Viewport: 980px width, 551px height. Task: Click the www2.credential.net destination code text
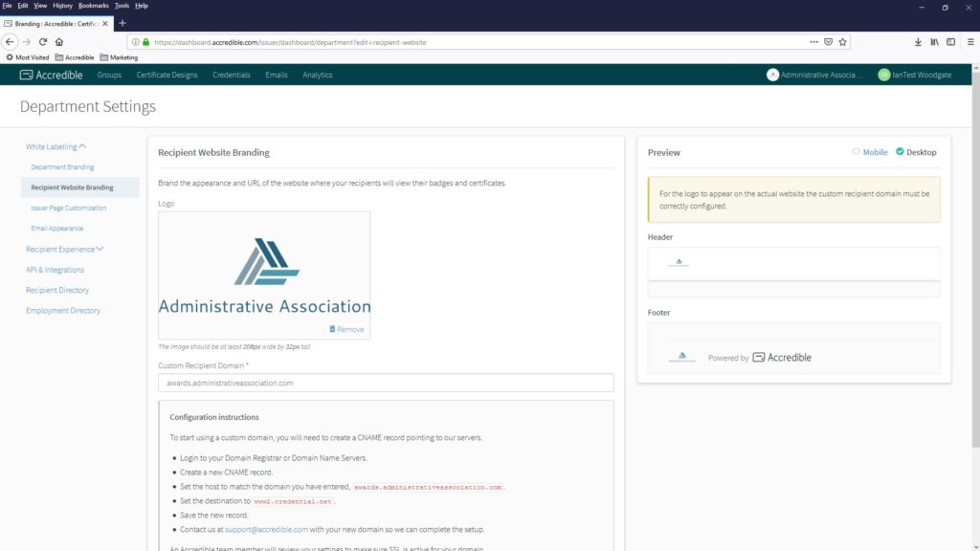coord(293,501)
